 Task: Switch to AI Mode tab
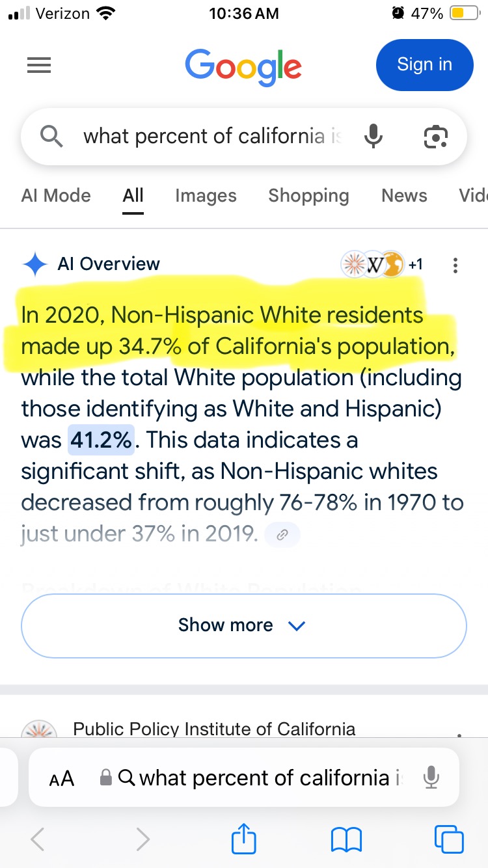point(56,195)
